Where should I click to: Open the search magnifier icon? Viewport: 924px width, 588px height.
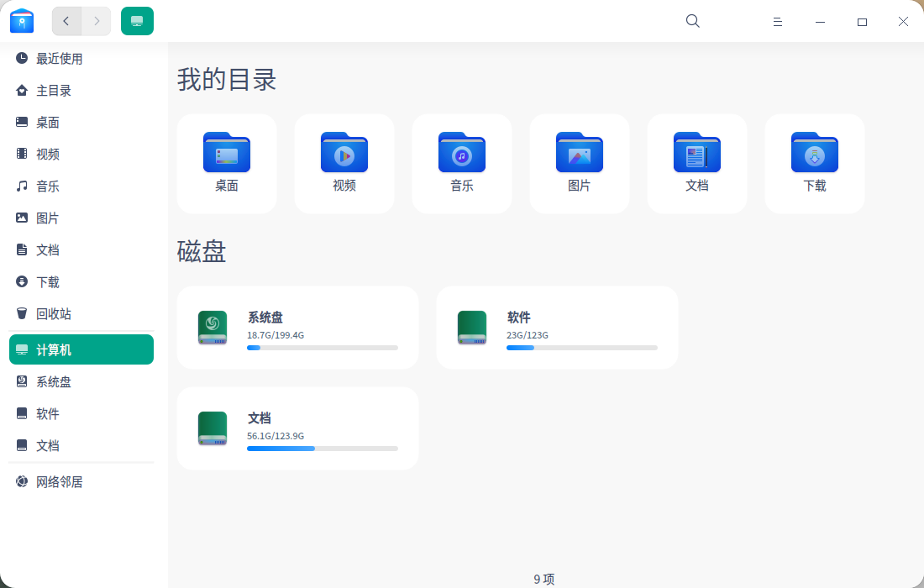click(693, 21)
